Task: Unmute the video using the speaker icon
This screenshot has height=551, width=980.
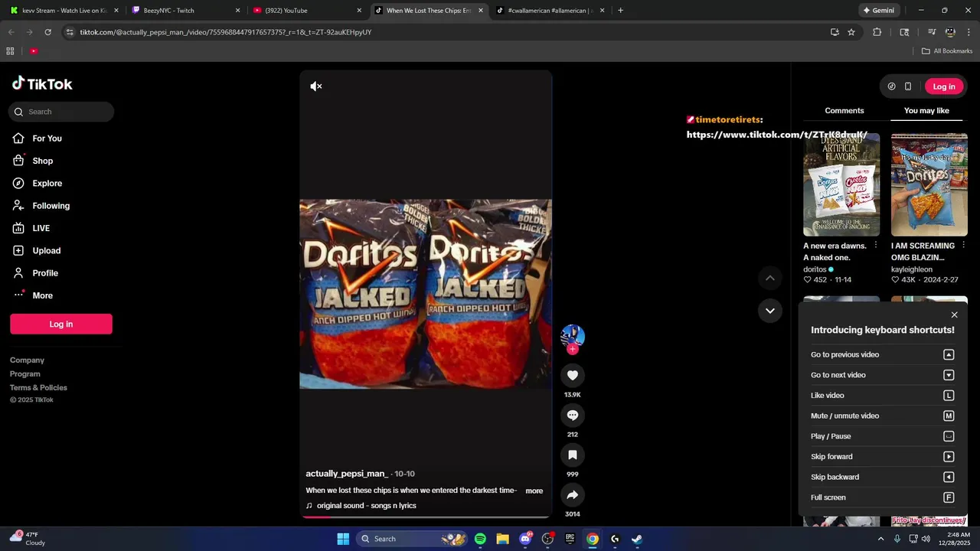Action: pyautogui.click(x=316, y=86)
